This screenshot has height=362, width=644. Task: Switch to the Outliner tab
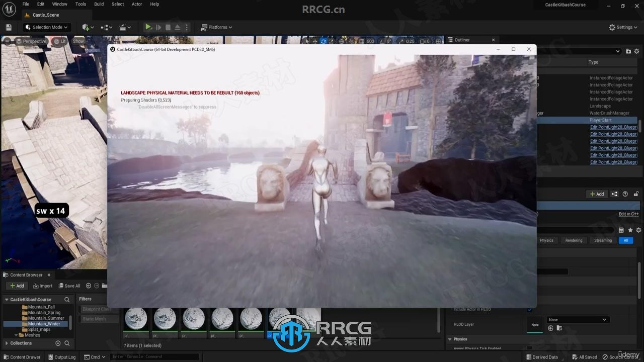coord(462,40)
